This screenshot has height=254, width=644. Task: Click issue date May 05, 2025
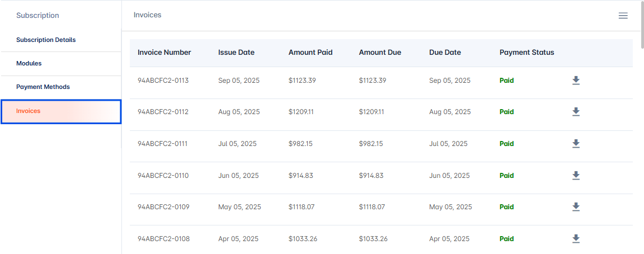point(239,207)
